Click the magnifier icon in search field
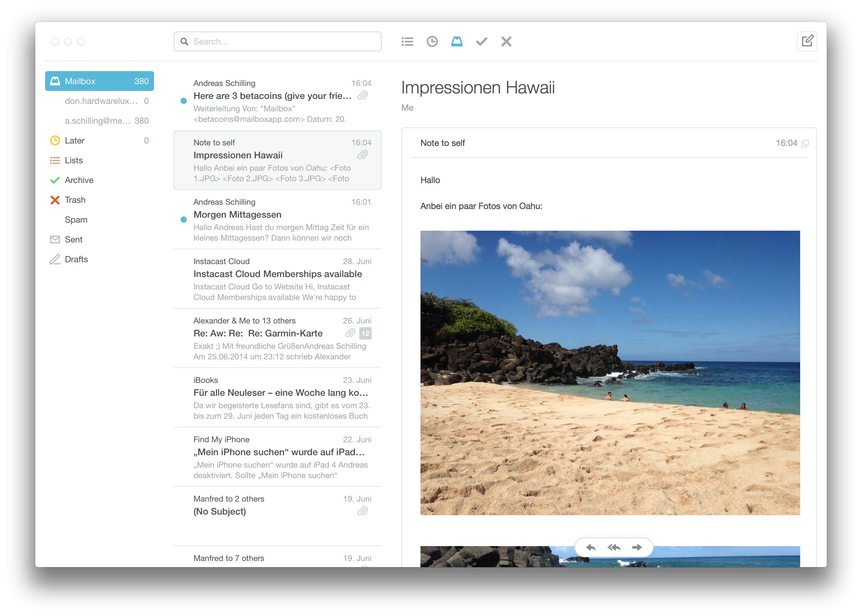 coord(184,41)
